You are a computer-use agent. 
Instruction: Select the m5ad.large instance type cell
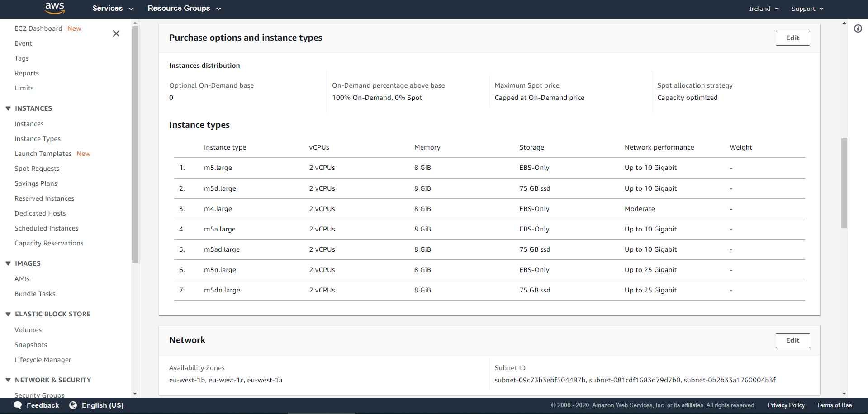pos(222,249)
